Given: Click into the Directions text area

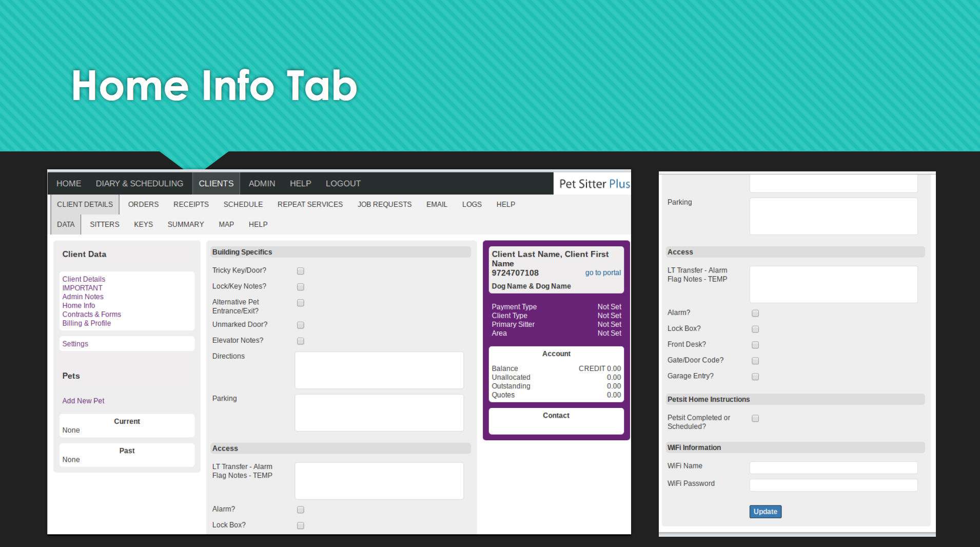Looking at the screenshot, I should coord(379,370).
